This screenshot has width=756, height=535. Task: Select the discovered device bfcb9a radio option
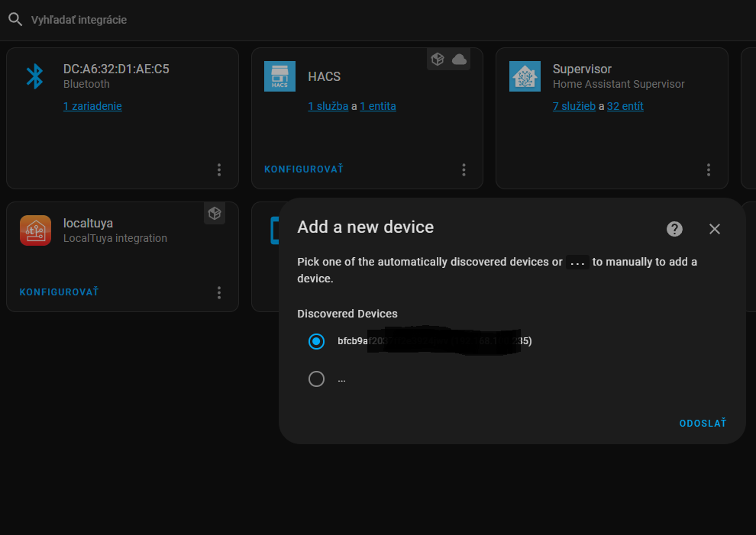tap(317, 341)
